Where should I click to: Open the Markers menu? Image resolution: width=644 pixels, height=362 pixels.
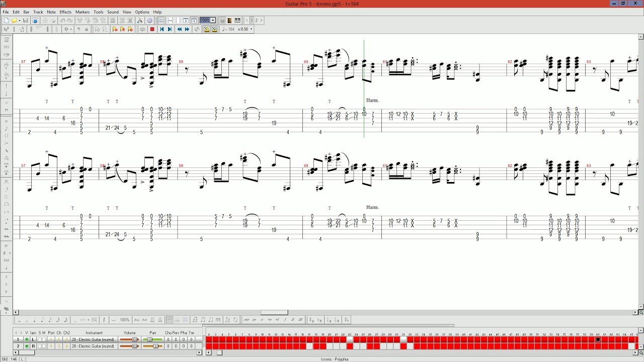pyautogui.click(x=83, y=12)
